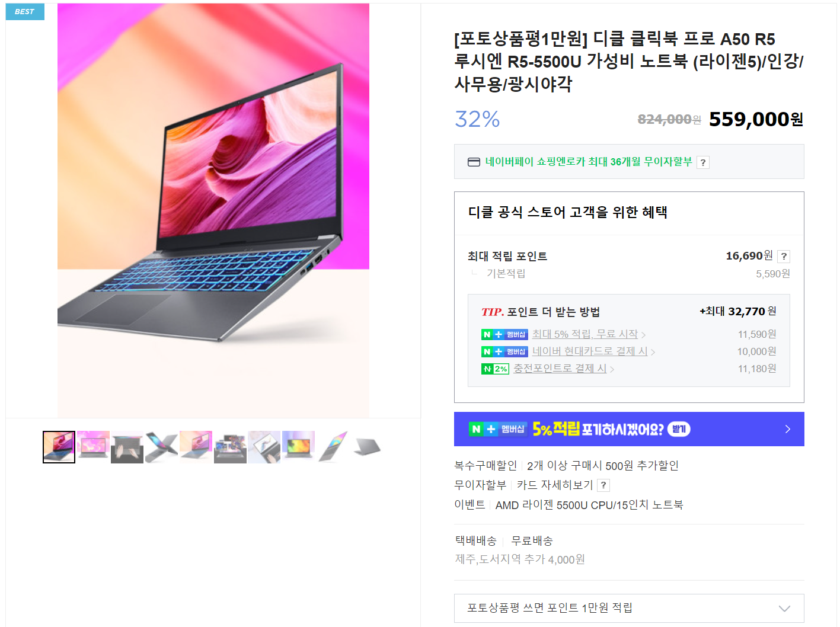Click the BEST badge on product image
Viewport: 840px width, 627px height.
[25, 11]
